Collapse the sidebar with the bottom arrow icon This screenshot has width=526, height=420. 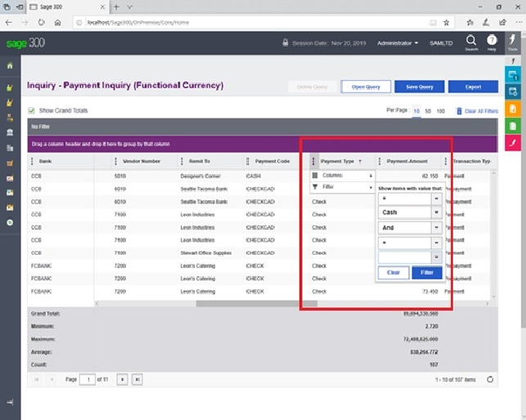pos(10,402)
